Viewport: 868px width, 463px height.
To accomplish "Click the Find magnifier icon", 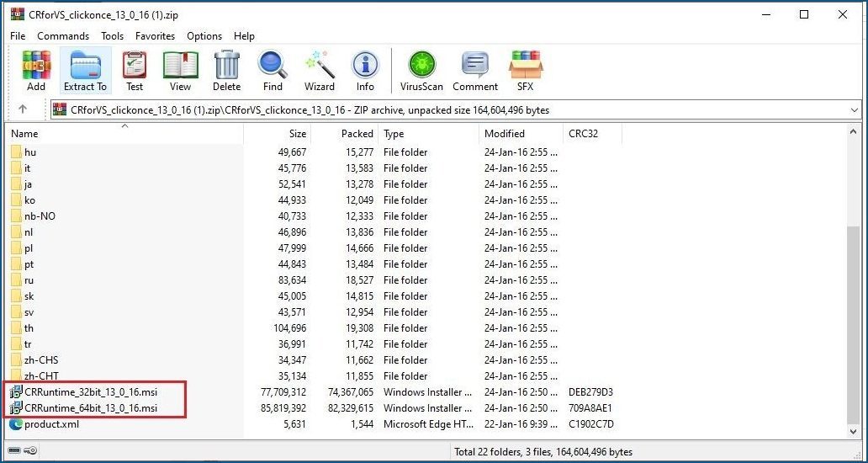I will 273,65.
